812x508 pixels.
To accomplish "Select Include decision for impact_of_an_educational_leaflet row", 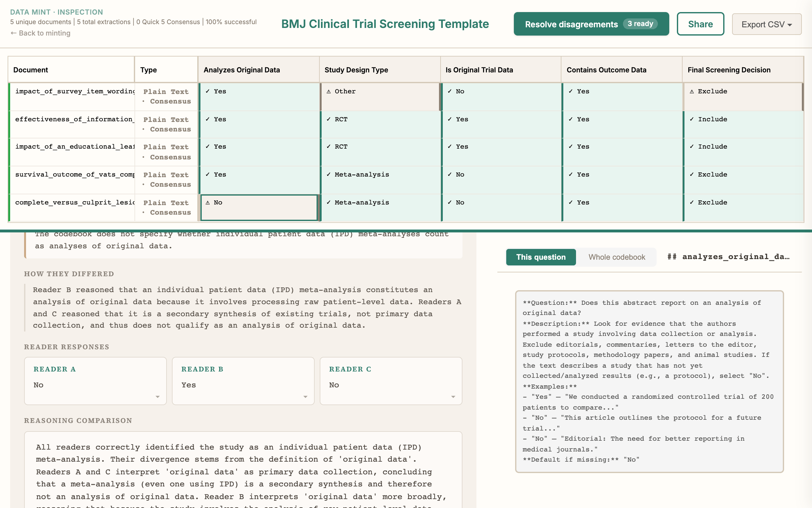I will point(743,152).
